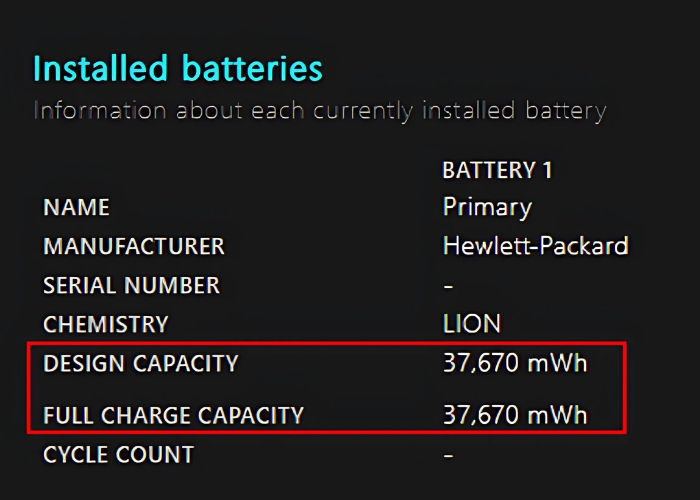Click the DESIGN CAPACITY label

tap(141, 363)
